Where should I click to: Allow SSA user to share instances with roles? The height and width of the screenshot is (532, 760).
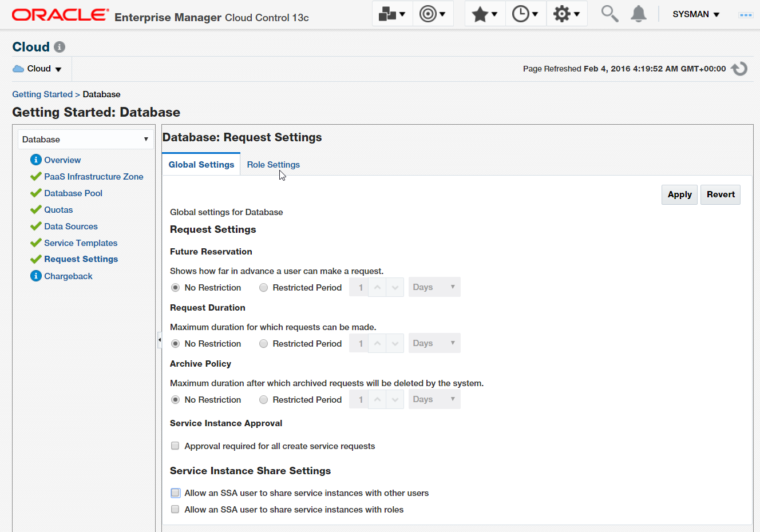pos(175,509)
